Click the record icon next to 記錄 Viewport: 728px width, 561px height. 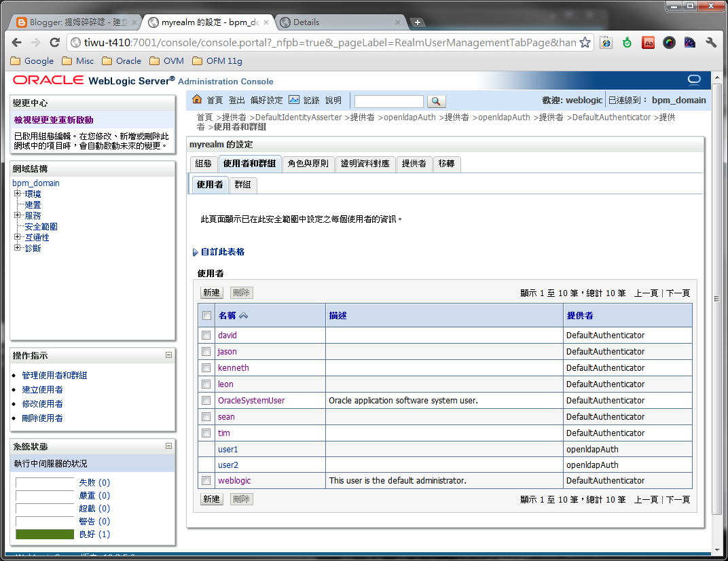tap(294, 100)
